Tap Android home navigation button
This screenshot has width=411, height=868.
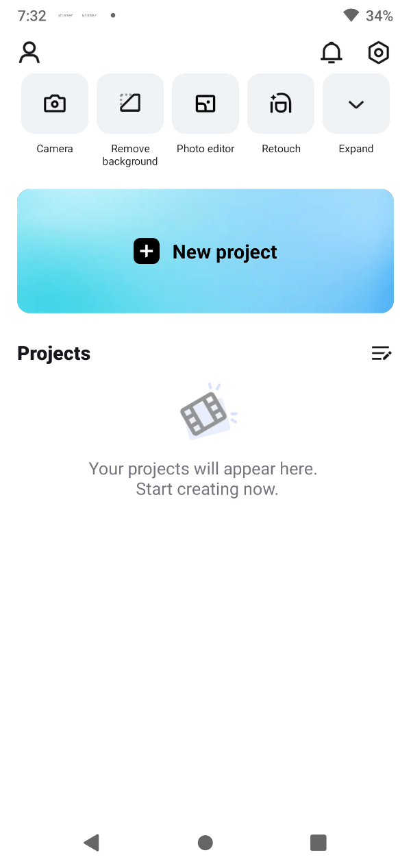pos(206,843)
